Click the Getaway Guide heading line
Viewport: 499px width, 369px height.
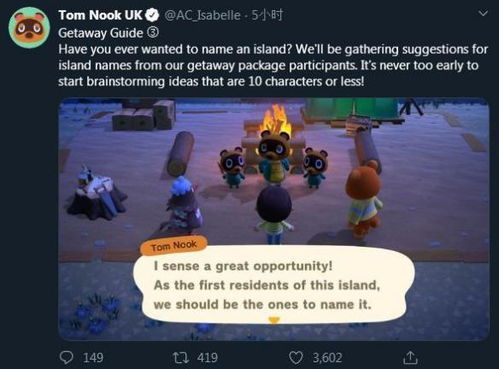tap(101, 33)
